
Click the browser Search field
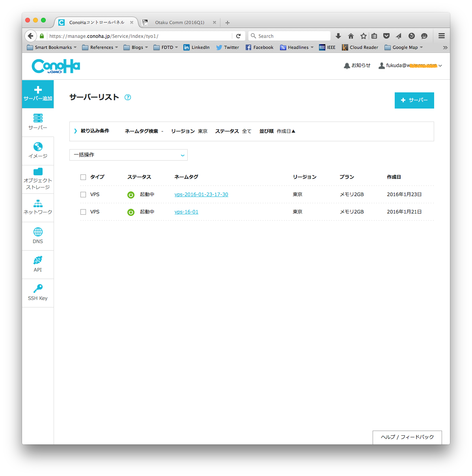(289, 36)
